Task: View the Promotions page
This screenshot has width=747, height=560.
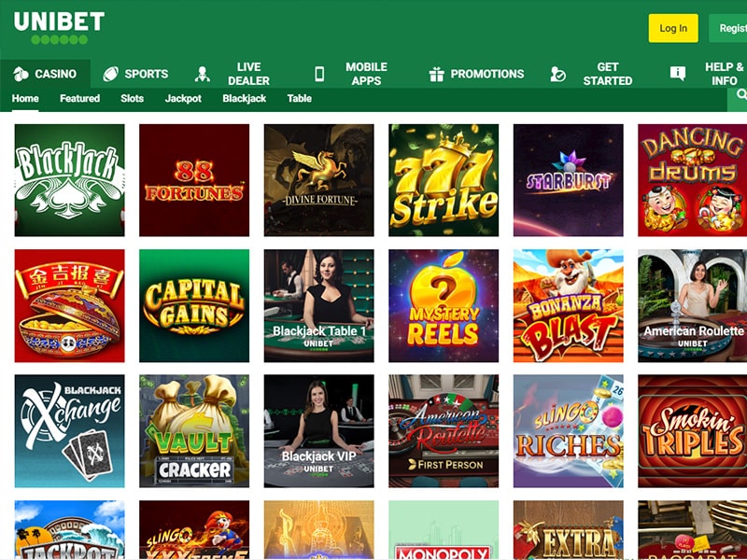Action: [476, 74]
